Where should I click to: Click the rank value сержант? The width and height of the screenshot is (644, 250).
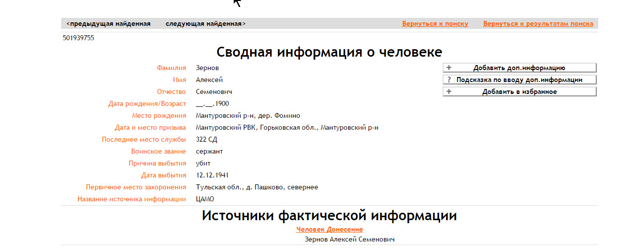(x=209, y=152)
